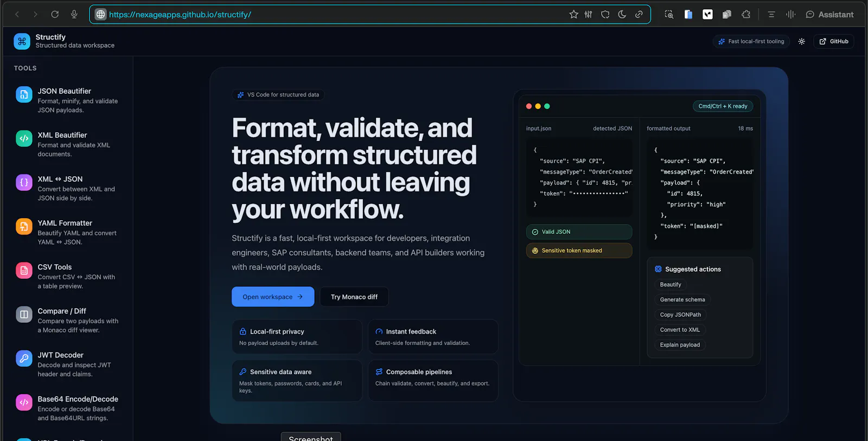Select the XML ⇔ JSON converter icon
The width and height of the screenshot is (868, 441).
24,183
